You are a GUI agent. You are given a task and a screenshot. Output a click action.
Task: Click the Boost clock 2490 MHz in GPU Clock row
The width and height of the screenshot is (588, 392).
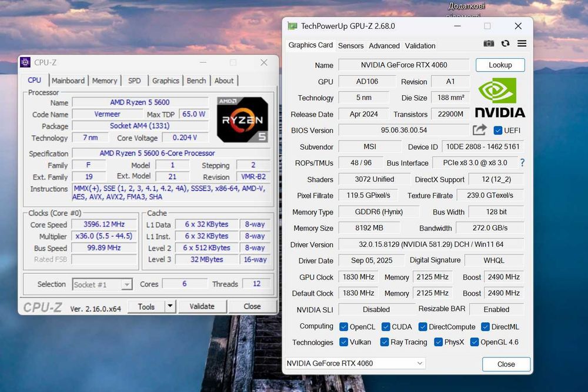coord(504,277)
